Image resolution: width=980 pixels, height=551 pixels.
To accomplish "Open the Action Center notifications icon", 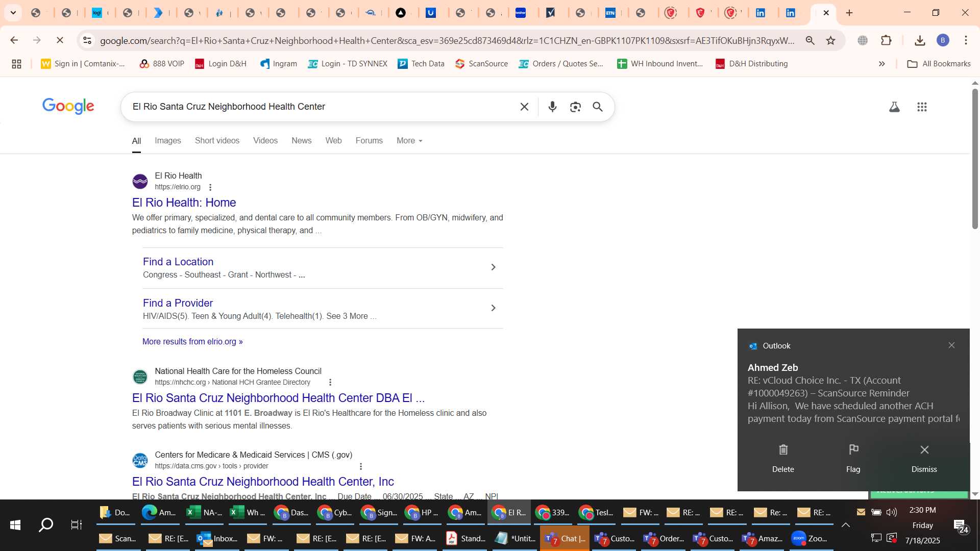I will [x=961, y=527].
